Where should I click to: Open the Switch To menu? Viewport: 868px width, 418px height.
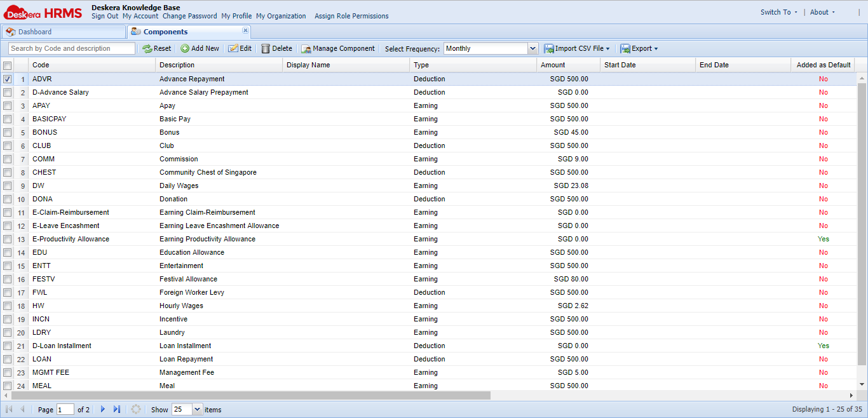pos(778,12)
